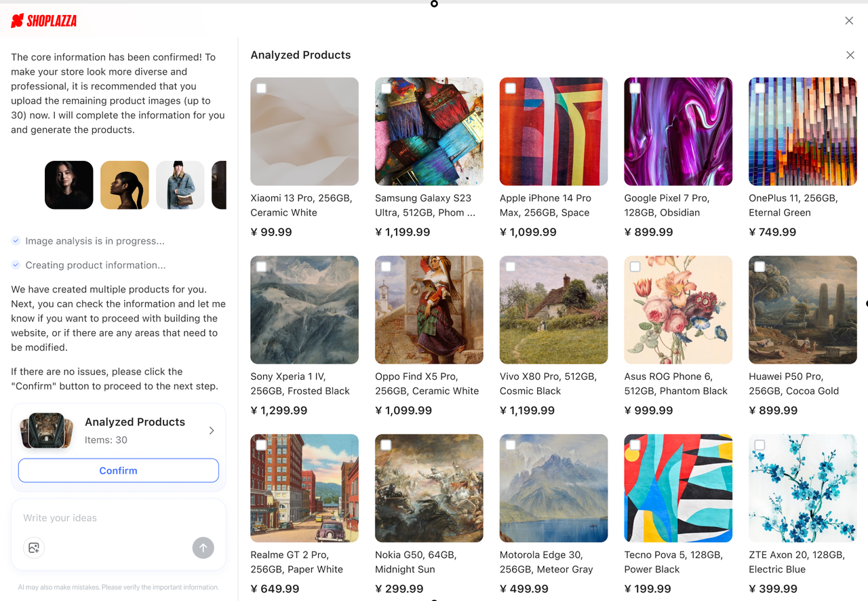
Task: Click the "Vivo X80 Pro, 512GB, Cosmic Black" title
Action: [548, 384]
